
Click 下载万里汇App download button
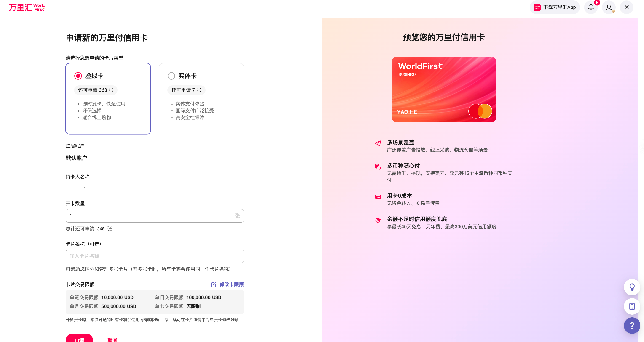click(555, 7)
